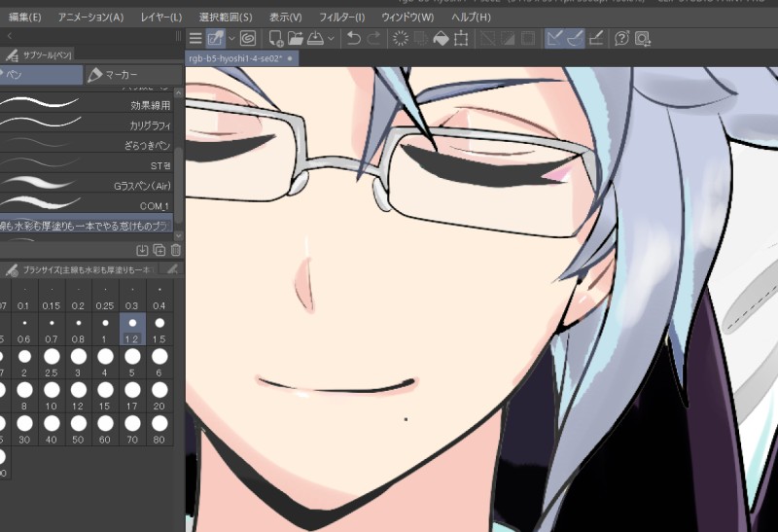This screenshot has height=532, width=778.
Task: Click the サブツール[ペン] palette tab
Action: pos(39,54)
